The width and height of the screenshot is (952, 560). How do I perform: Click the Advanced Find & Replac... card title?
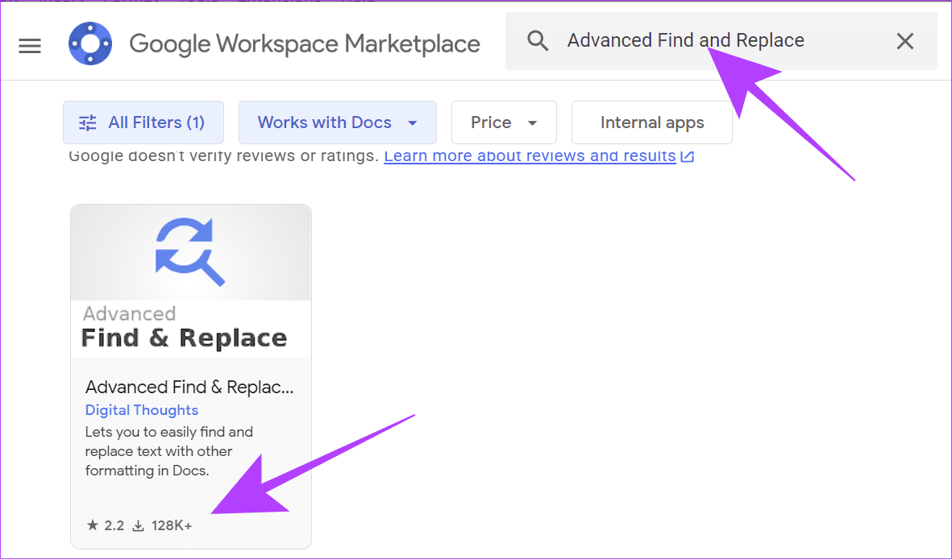[189, 387]
